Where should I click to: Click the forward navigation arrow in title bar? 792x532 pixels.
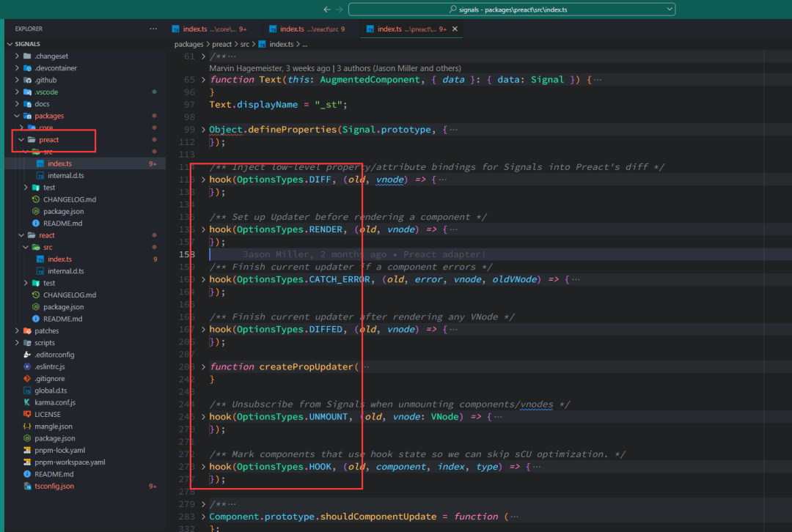339,10
